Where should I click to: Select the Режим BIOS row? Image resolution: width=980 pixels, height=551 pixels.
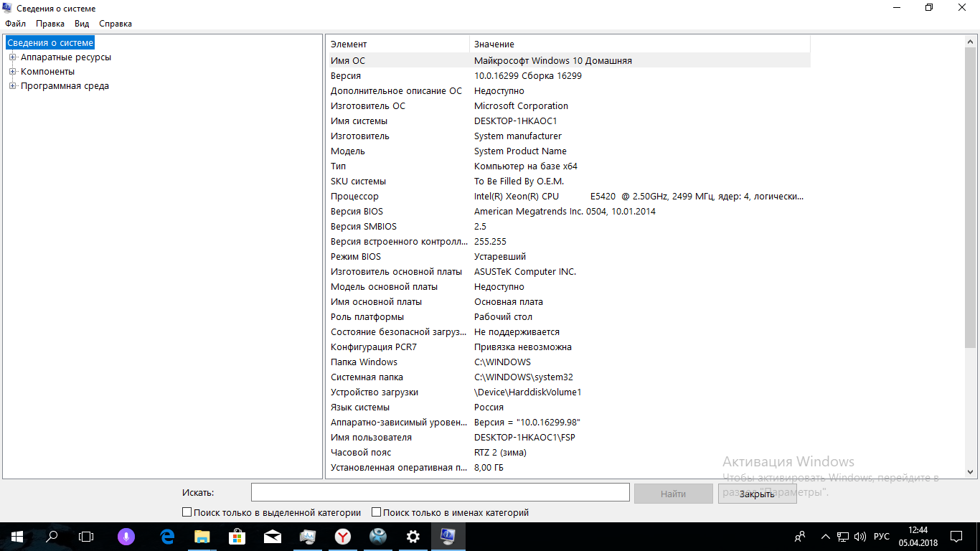(x=570, y=257)
